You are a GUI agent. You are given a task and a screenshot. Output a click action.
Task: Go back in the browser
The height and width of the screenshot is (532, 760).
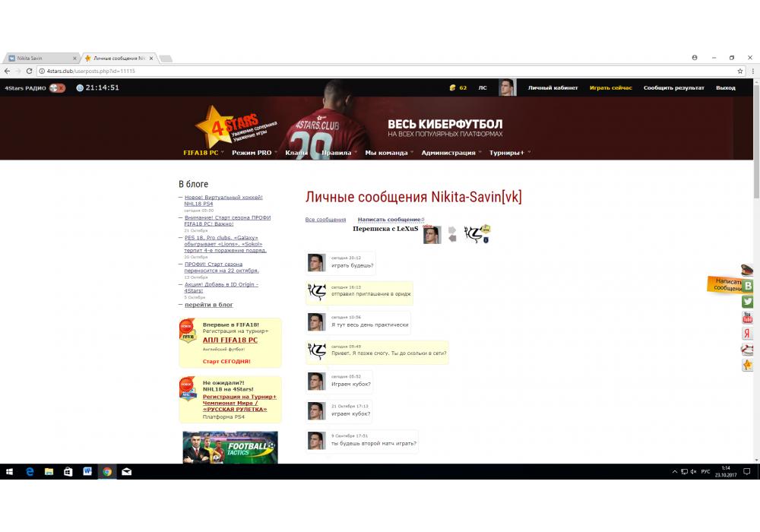[x=7, y=71]
